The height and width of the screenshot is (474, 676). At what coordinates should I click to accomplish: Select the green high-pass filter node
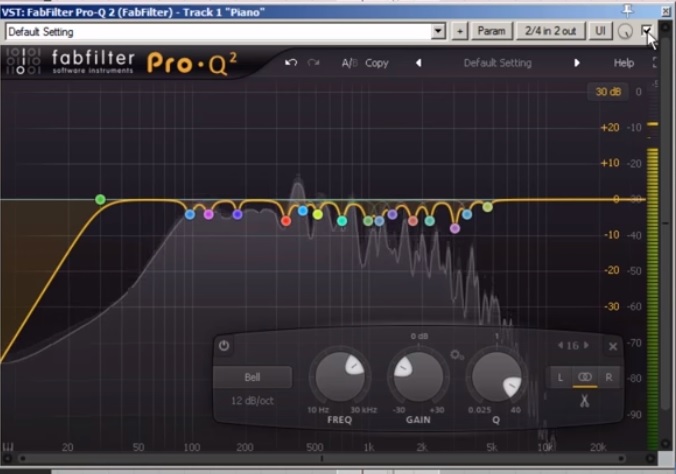point(100,199)
